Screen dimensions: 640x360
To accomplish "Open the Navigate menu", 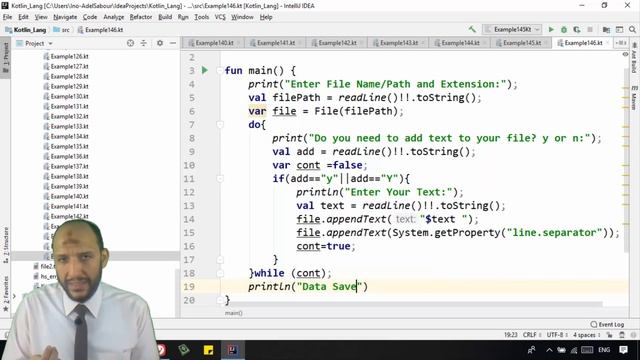I will (x=65, y=17).
